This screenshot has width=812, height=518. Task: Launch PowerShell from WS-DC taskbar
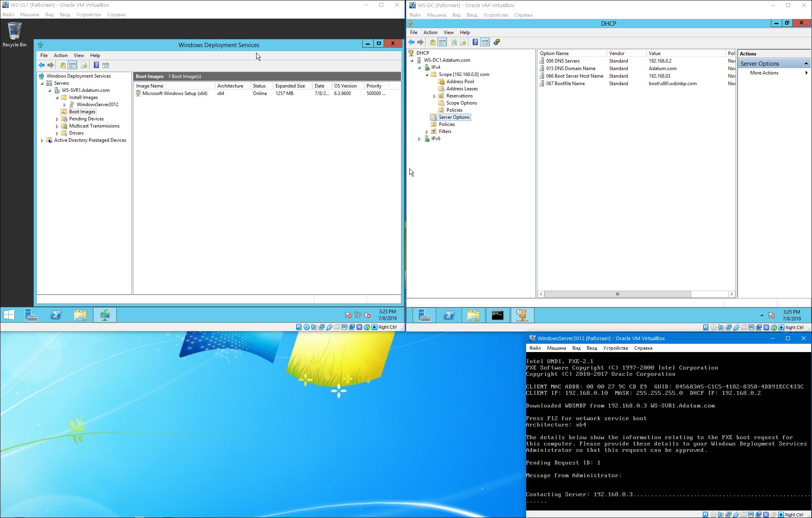click(x=449, y=315)
